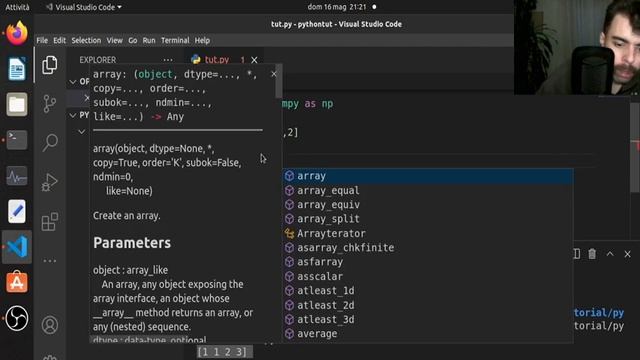Split the terminal panel
Image resolution: width=640 pixels, height=360 pixels.
pyautogui.click(x=576, y=254)
